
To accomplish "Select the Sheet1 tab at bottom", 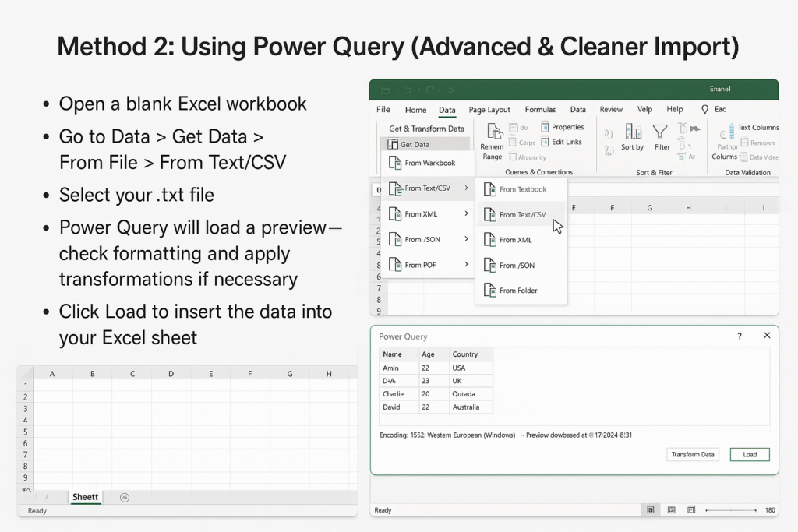I will pos(85,497).
